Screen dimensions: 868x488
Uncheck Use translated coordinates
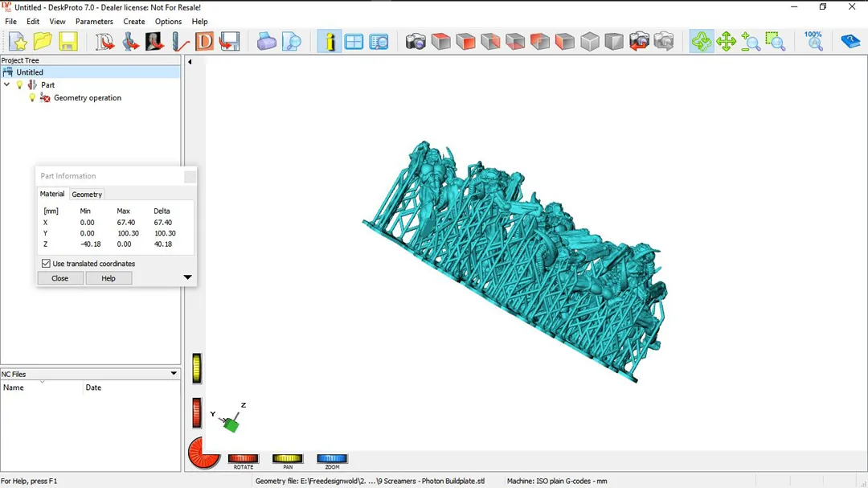point(46,264)
